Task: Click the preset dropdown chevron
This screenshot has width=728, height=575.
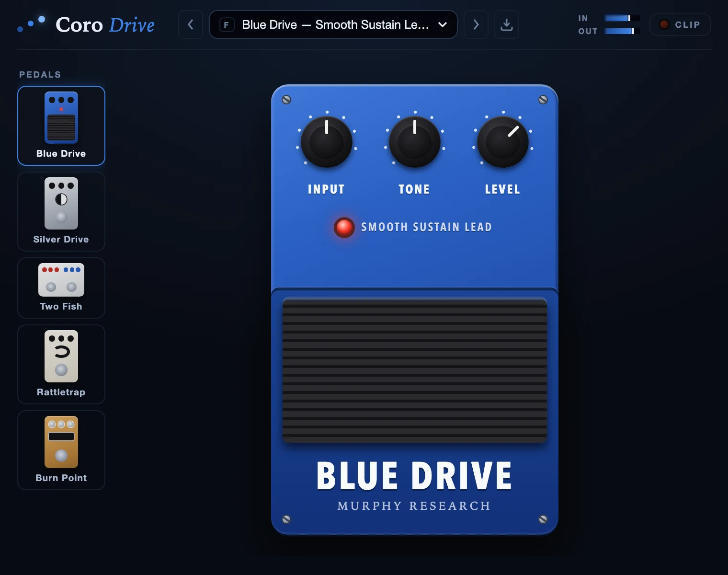Action: [x=443, y=24]
